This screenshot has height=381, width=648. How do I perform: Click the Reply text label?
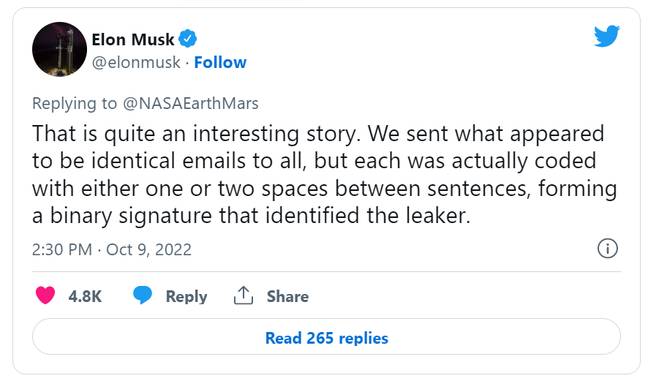tap(186, 297)
